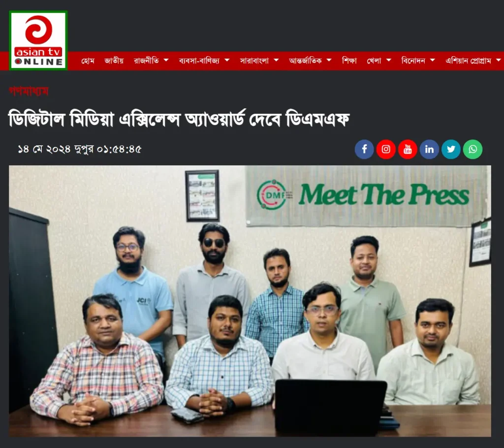
Task: Open the শিক্ষা menu item
Action: tap(349, 61)
